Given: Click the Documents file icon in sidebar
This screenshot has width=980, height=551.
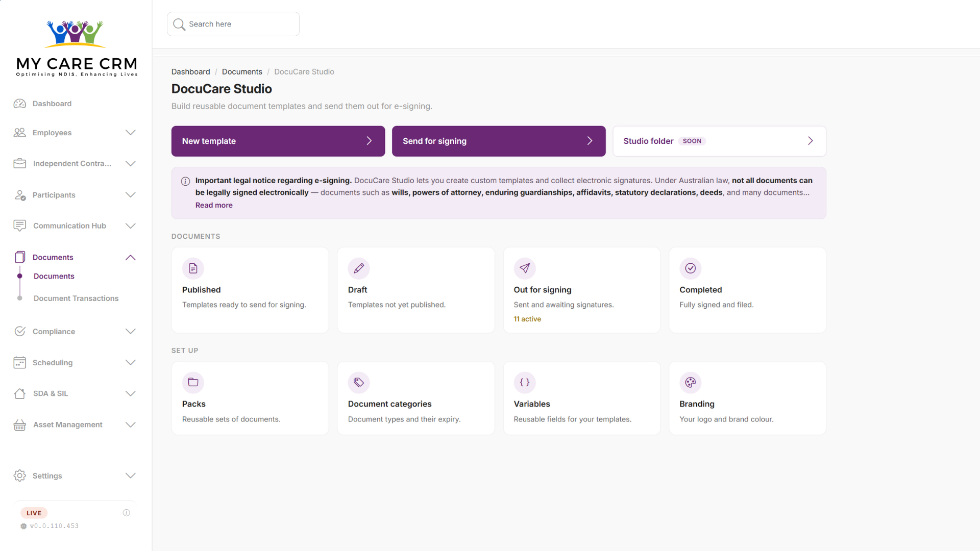Looking at the screenshot, I should click(20, 257).
